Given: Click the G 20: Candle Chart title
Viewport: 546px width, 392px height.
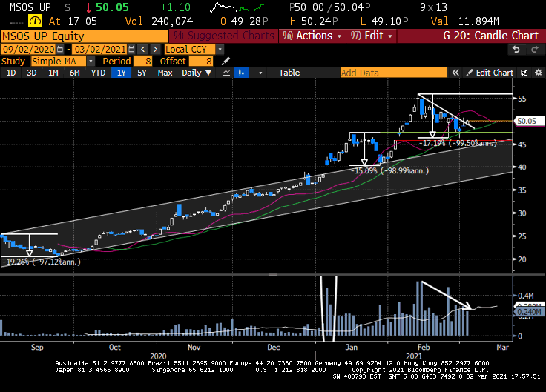Looking at the screenshot, I should coord(490,36).
